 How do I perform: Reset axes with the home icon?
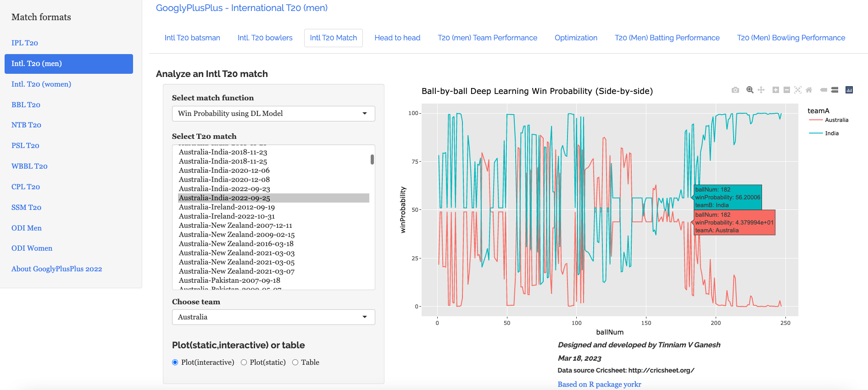pos(809,90)
